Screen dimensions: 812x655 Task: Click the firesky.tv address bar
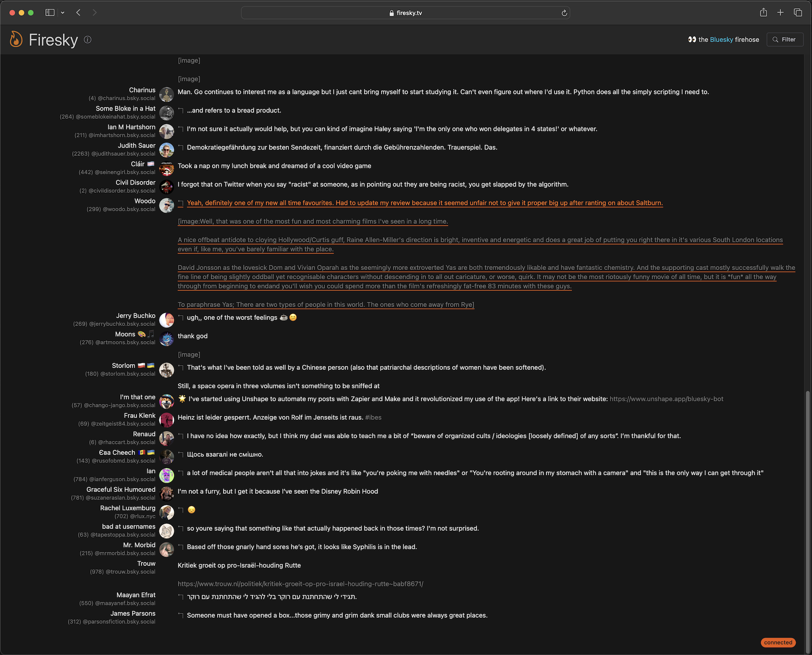click(405, 13)
